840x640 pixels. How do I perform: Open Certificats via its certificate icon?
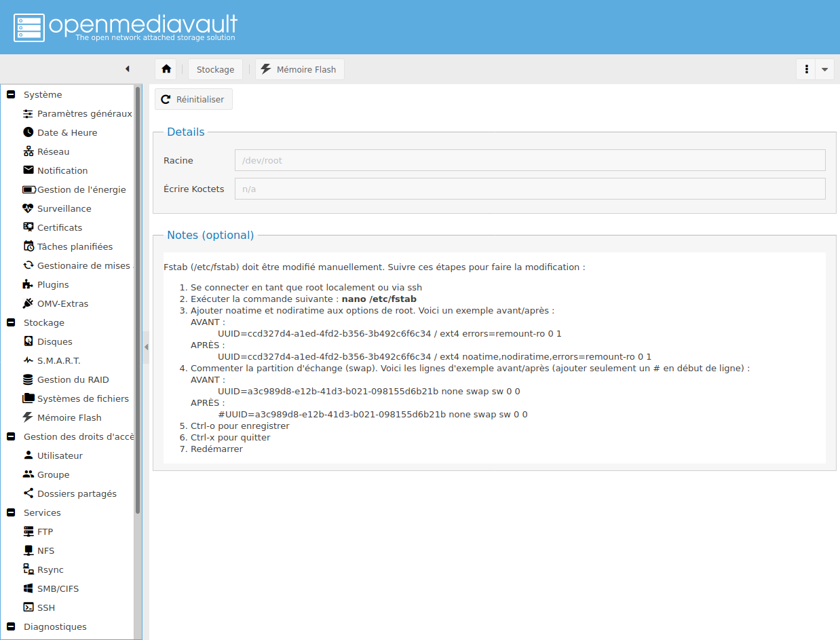point(28,227)
